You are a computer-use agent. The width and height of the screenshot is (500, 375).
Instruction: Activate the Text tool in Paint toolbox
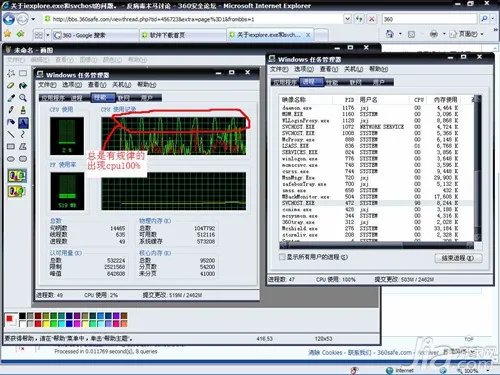point(23,122)
